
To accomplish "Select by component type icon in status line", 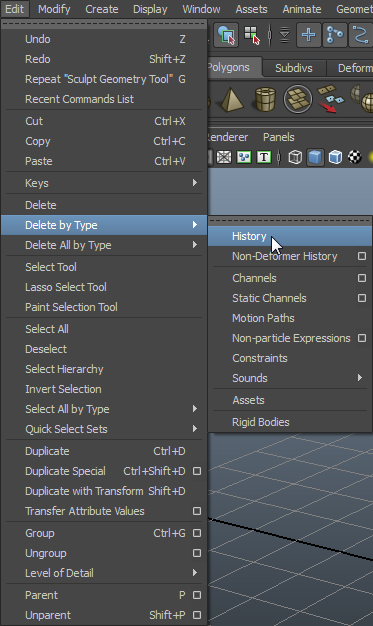I will 252,36.
